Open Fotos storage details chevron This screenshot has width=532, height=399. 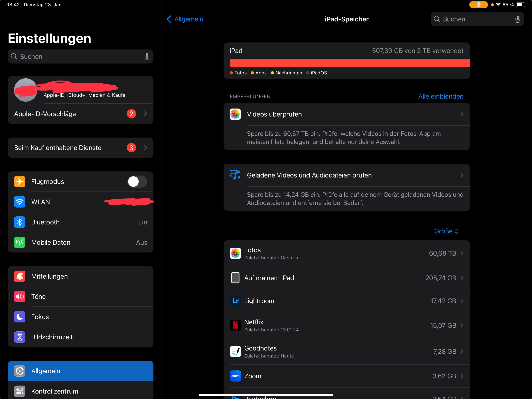[462, 253]
